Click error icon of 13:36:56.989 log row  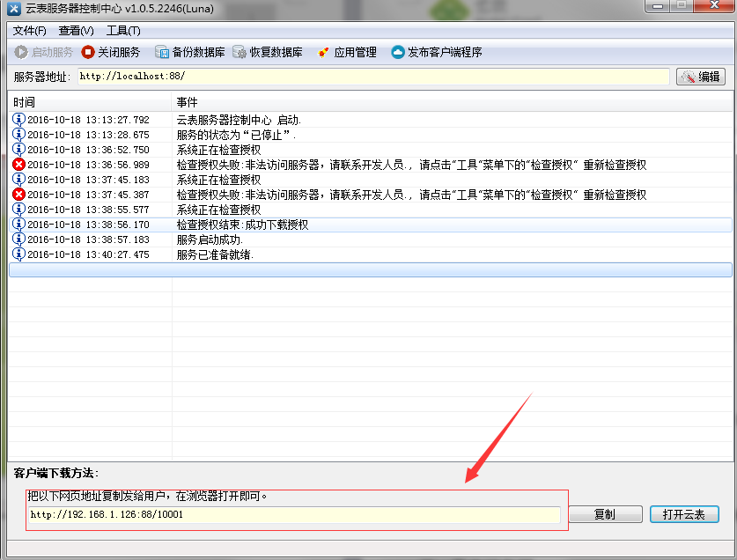tap(18, 165)
